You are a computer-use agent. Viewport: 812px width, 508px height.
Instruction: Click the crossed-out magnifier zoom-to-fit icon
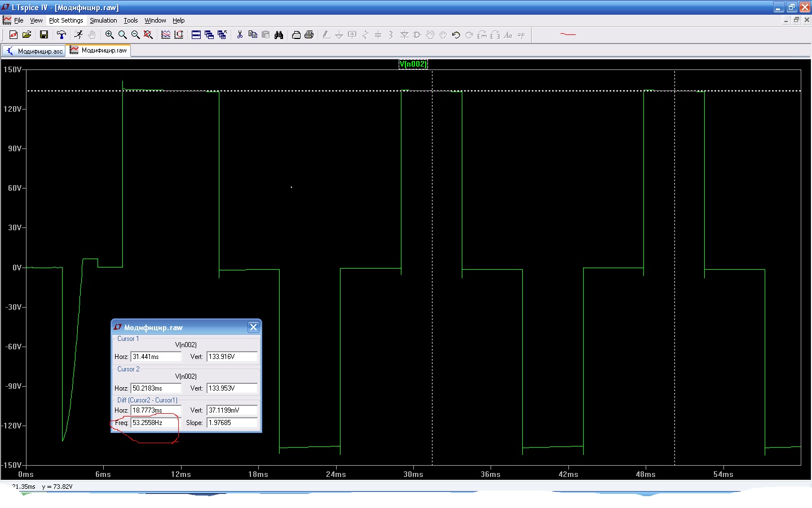coord(148,35)
